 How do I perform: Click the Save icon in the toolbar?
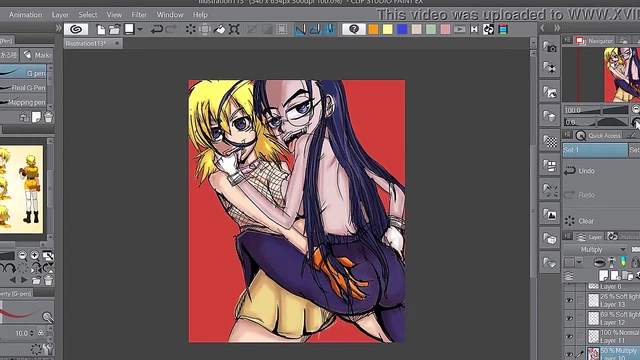click(x=129, y=29)
